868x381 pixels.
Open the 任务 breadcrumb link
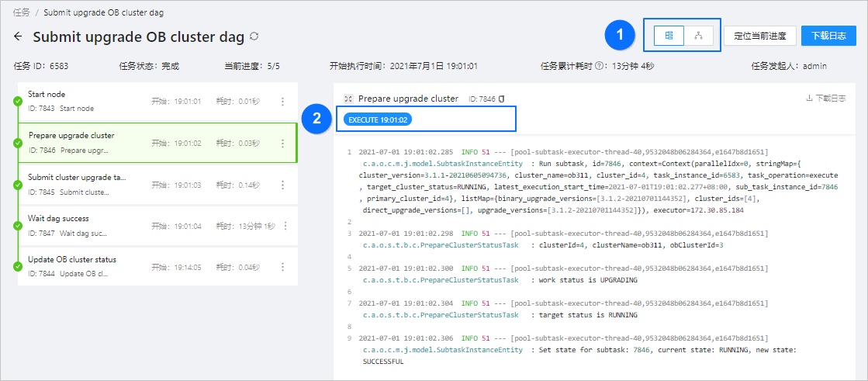click(22, 12)
